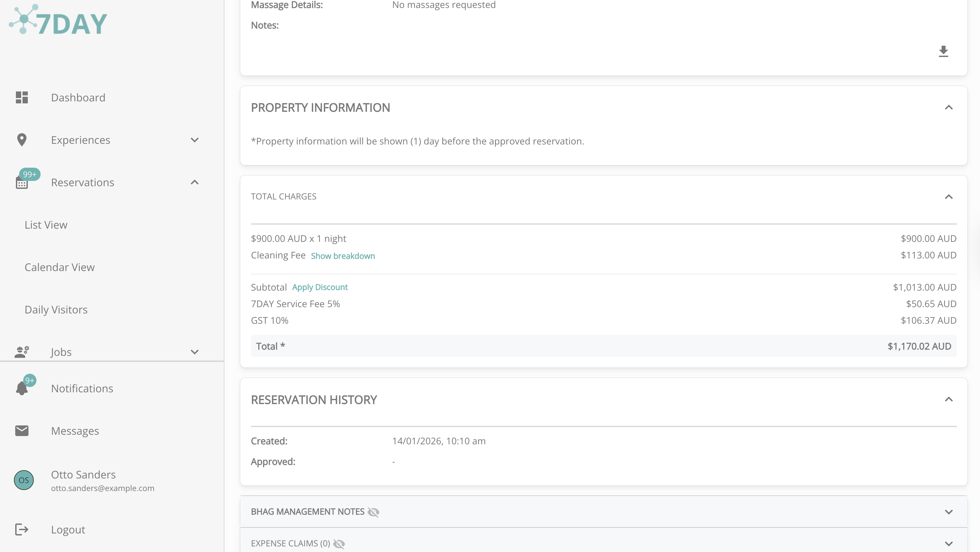Click the Otto Sanders avatar
Screen dimensions: 980x552
pyautogui.click(x=24, y=480)
